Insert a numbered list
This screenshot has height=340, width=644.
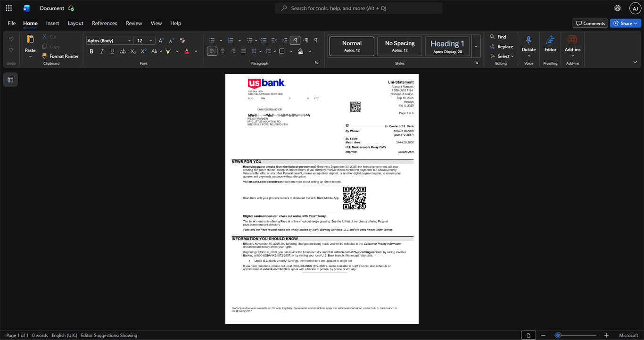230,41
